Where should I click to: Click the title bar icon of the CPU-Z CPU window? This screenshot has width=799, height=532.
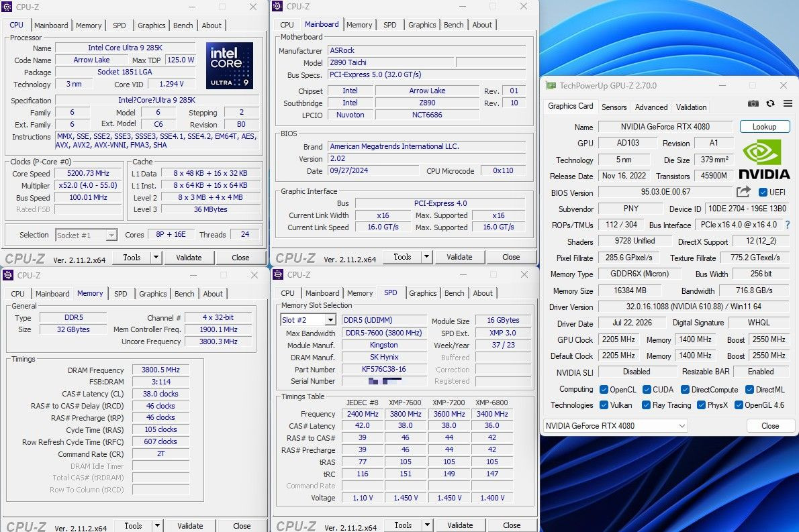coord(7,7)
